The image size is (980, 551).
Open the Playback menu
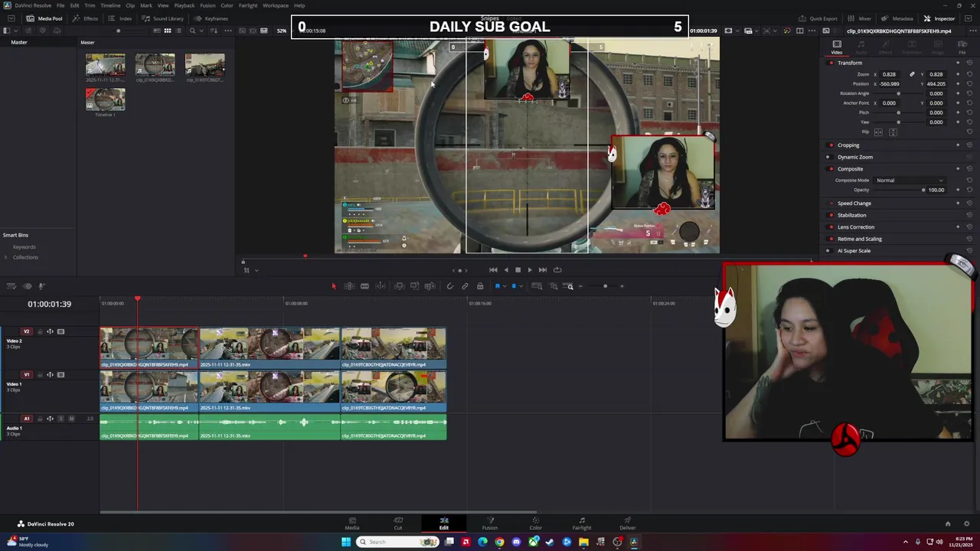[185, 5]
